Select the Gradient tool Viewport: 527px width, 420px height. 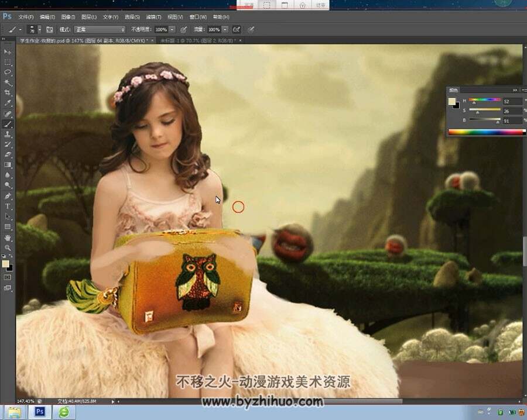pyautogui.click(x=8, y=164)
